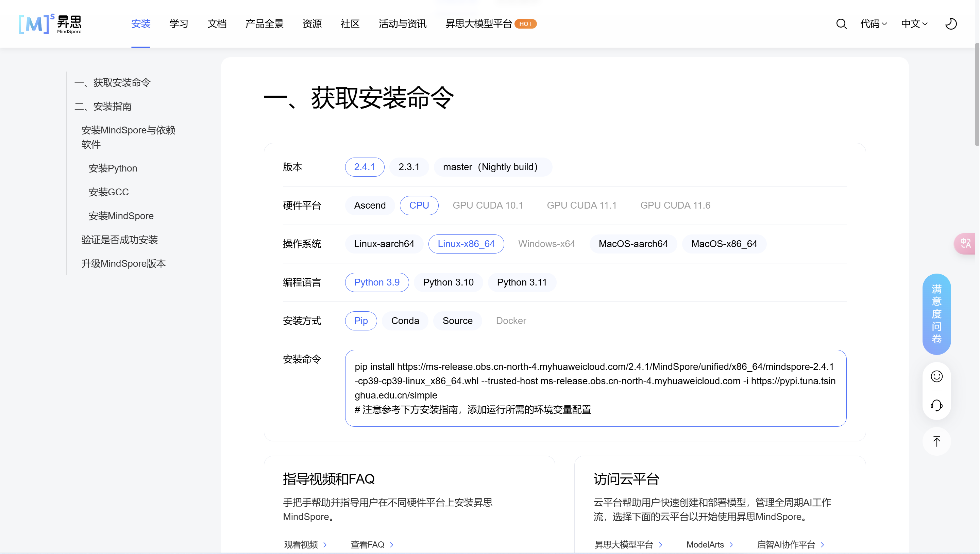Open the smiley feedback icon
The image size is (980, 554).
[x=936, y=376]
